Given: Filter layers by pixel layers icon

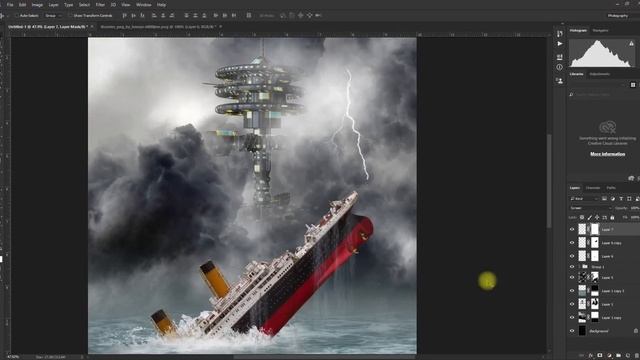Looking at the screenshot, I should tap(604, 199).
